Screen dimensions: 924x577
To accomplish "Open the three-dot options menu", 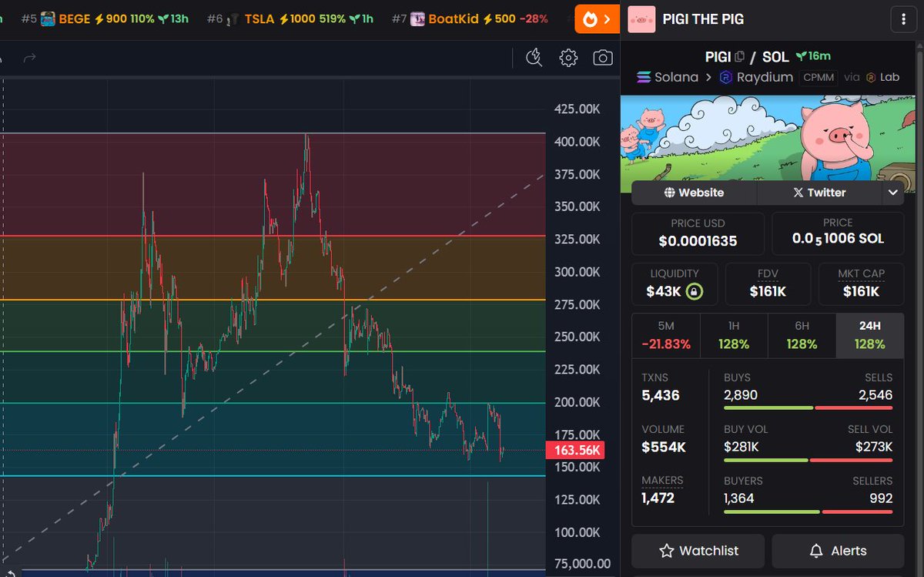I will point(903,19).
